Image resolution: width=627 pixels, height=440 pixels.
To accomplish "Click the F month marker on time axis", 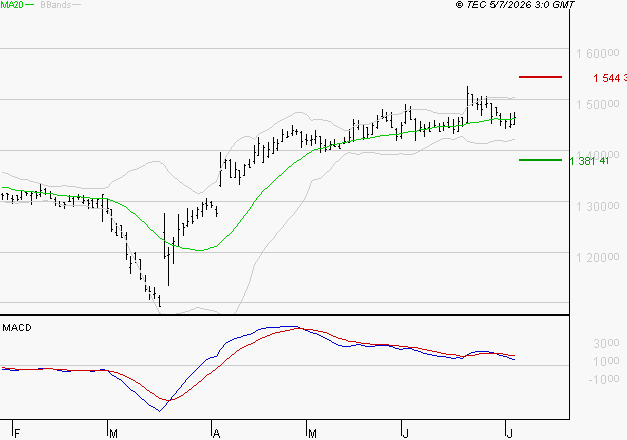I will (17, 433).
